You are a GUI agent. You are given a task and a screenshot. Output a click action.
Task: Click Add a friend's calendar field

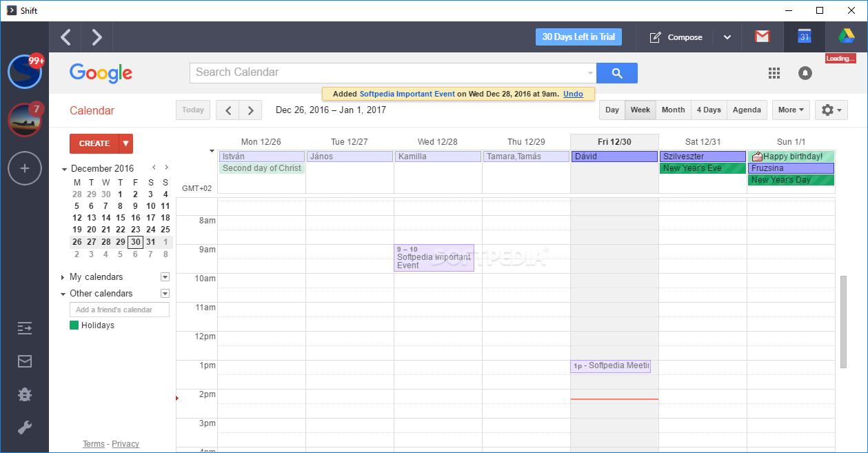(119, 310)
